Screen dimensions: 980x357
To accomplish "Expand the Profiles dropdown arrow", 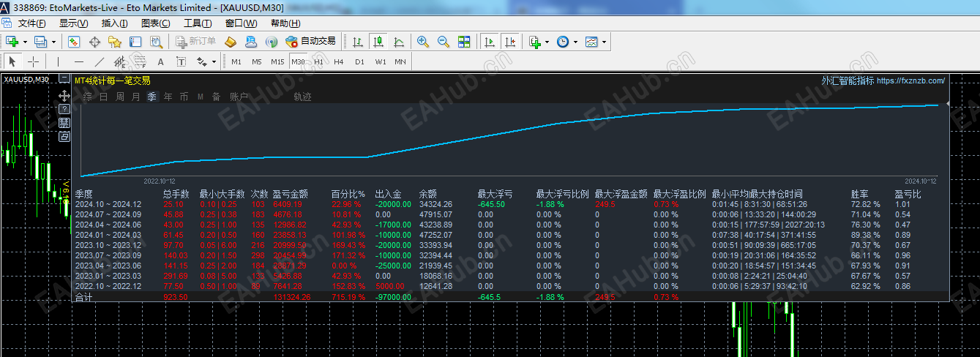I will (x=53, y=42).
